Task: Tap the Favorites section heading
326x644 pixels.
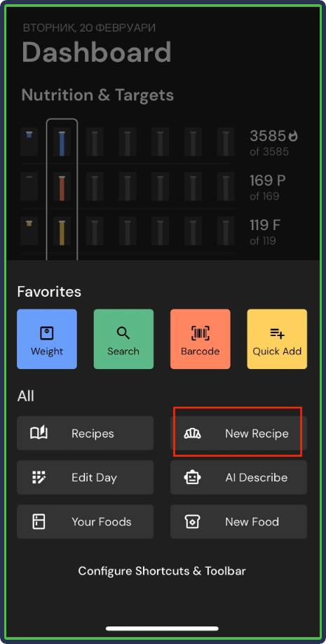Action: tap(49, 292)
